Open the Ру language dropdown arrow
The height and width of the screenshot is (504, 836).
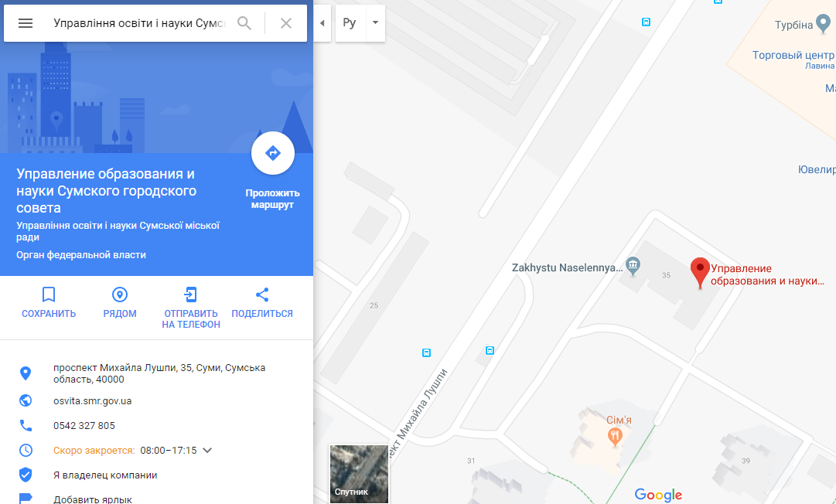pos(375,23)
